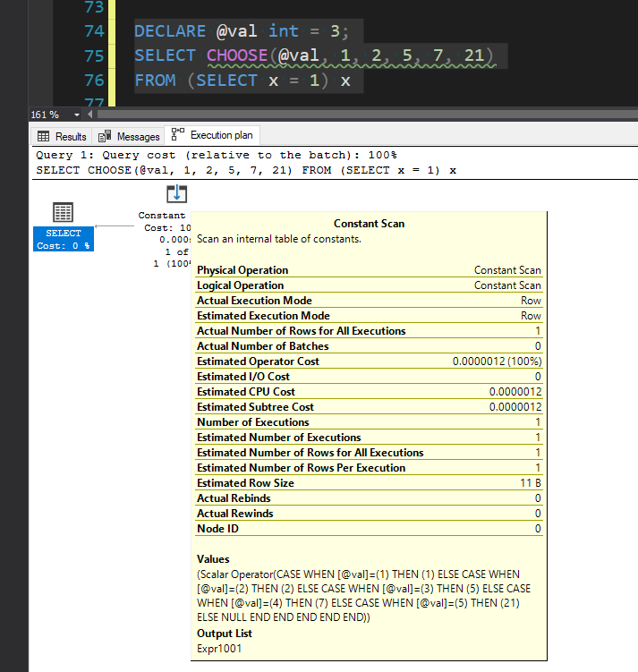Click the 'Estimated Row Size' row
Image resolution: width=638 pixels, height=672 pixels.
click(369, 483)
